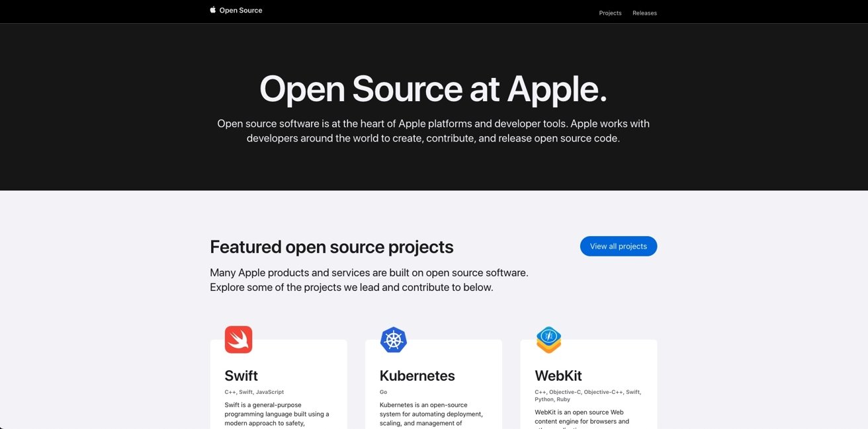The height and width of the screenshot is (429, 868).
Task: Open the Releases navigation link
Action: coord(644,13)
